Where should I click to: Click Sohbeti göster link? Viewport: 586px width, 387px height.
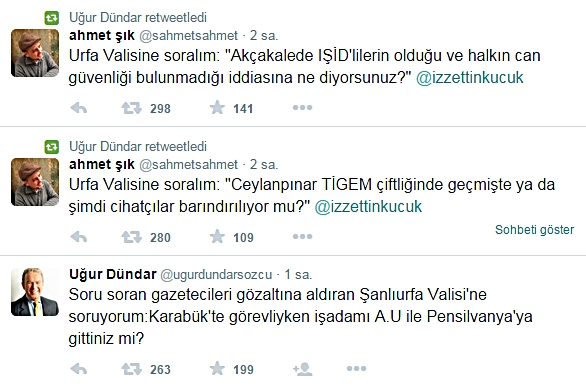(x=534, y=230)
